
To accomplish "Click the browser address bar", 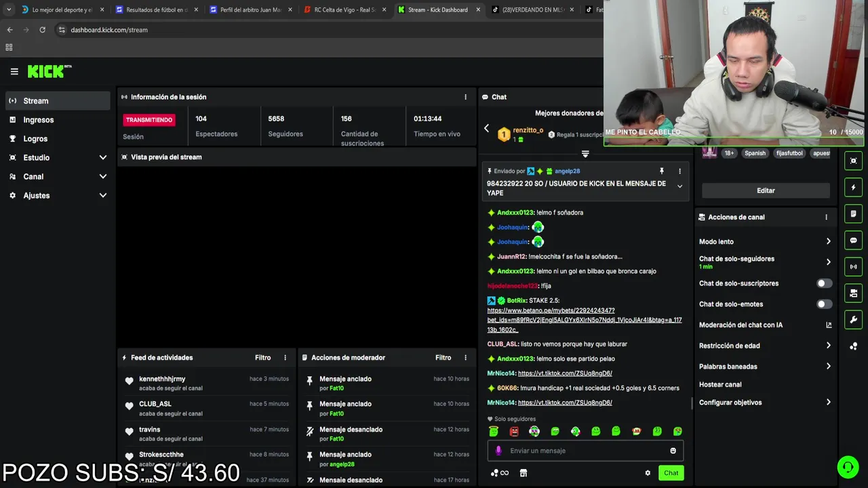I will pyautogui.click(x=325, y=30).
